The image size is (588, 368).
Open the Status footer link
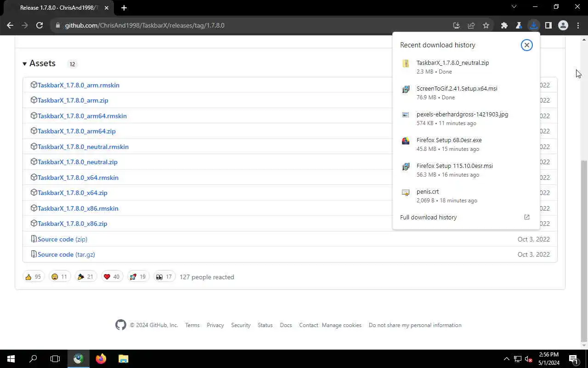coord(265,325)
